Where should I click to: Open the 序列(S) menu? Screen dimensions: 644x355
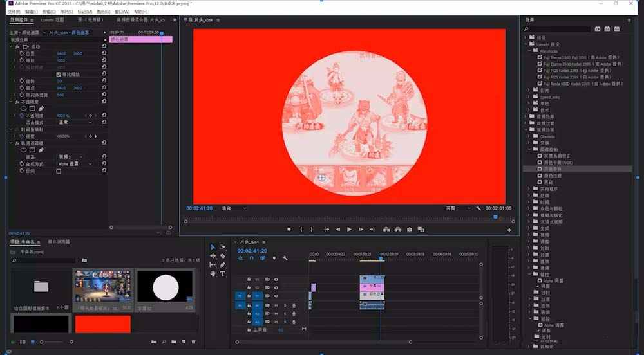coord(67,12)
